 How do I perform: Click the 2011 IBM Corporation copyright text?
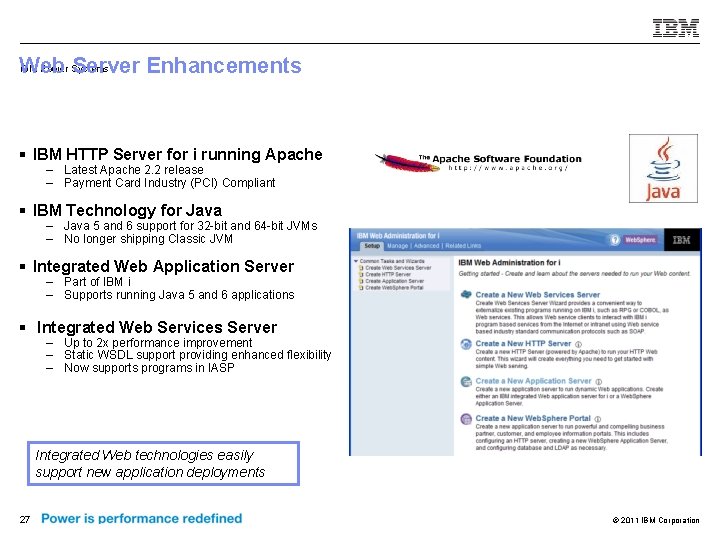[x=656, y=520]
